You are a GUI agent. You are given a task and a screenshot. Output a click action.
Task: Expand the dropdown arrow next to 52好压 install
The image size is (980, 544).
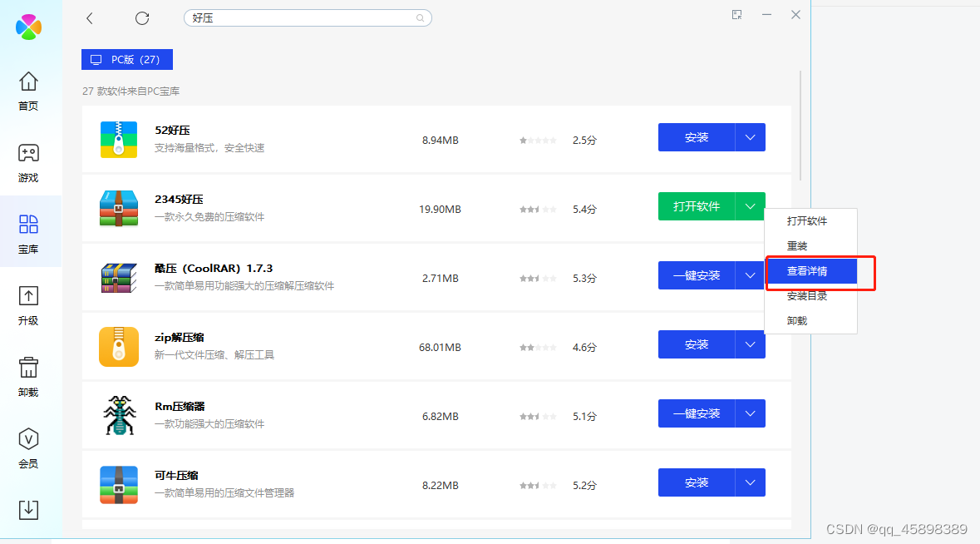[x=750, y=137]
